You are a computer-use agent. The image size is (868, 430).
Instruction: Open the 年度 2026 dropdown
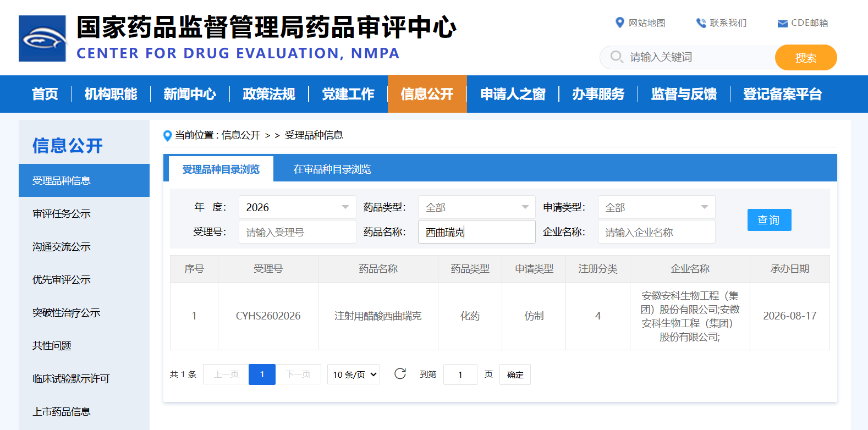click(298, 207)
